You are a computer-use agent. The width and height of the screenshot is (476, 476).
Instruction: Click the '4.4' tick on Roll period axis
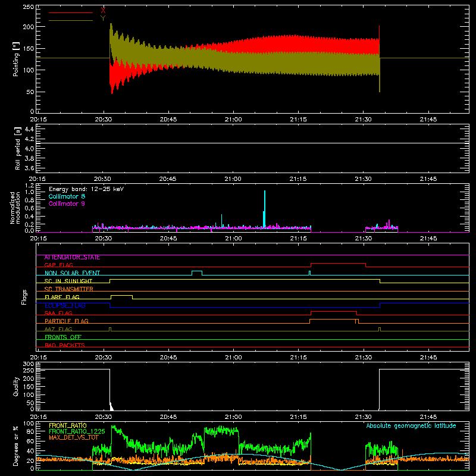(29, 129)
